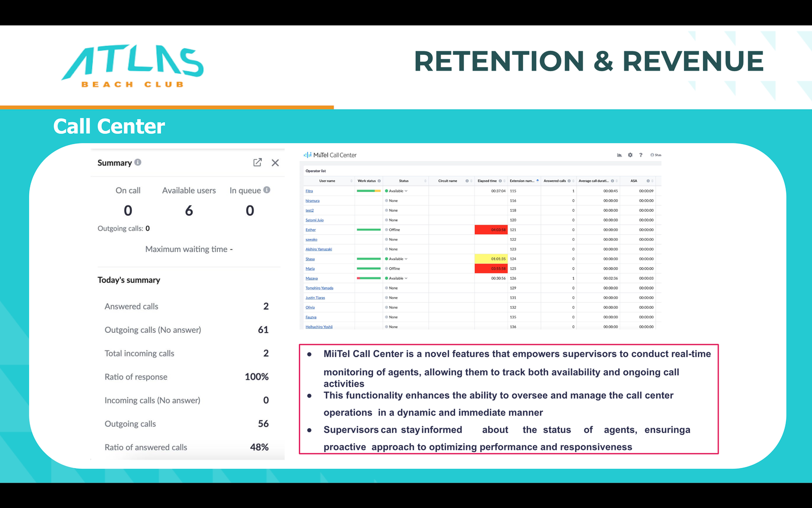Open the statistics chart icon in MiiTel header
The height and width of the screenshot is (508, 812).
pos(619,155)
